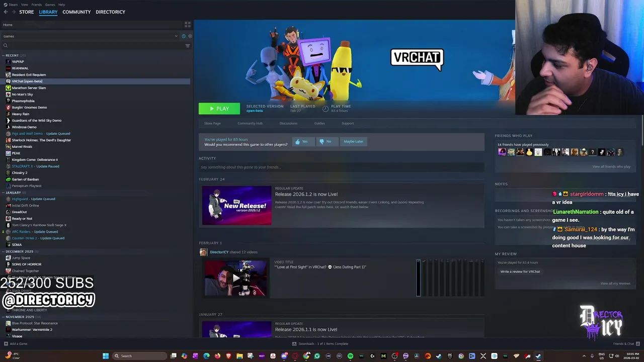644x362 pixels.
Task: Click the Garten of Banban icon
Action: click(x=8, y=179)
